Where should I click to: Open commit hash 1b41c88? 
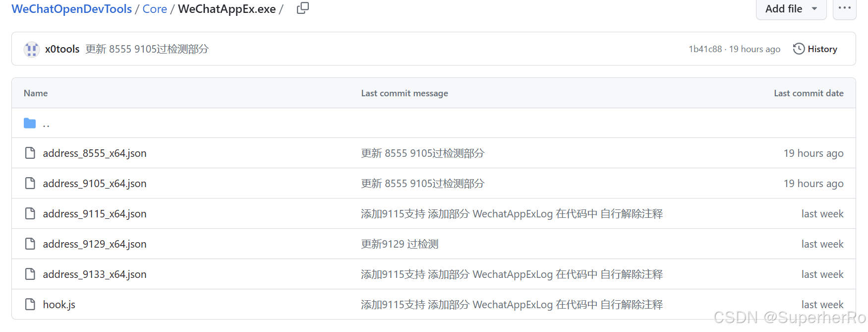705,49
